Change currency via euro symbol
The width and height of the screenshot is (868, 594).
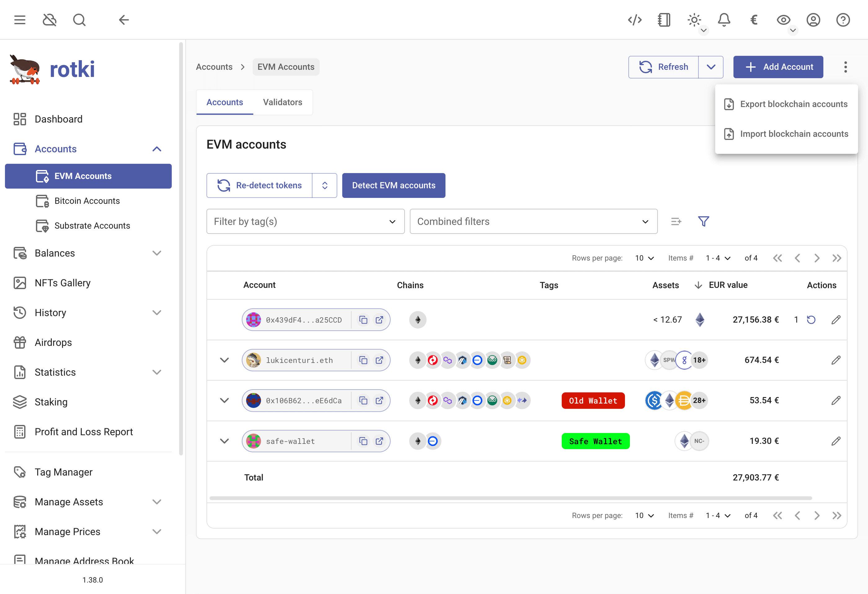click(754, 20)
